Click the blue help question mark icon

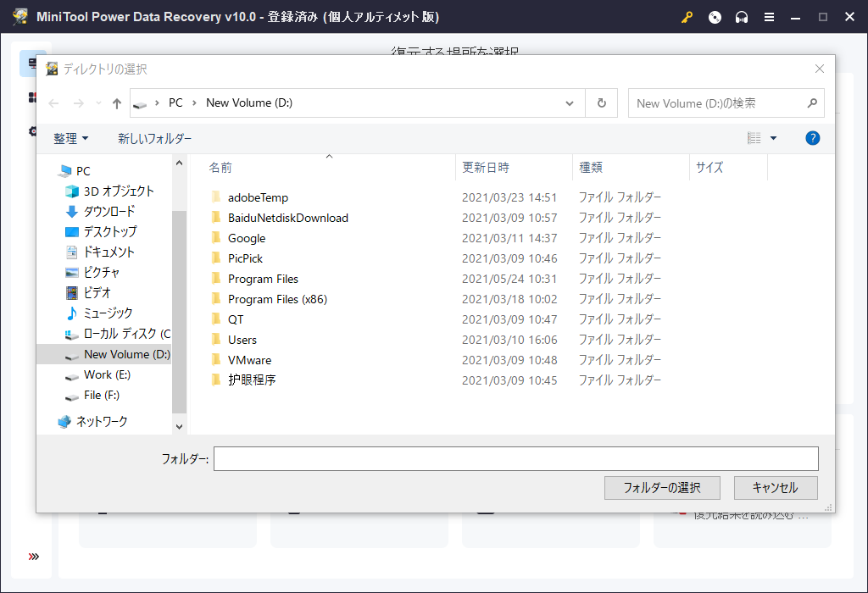point(812,138)
